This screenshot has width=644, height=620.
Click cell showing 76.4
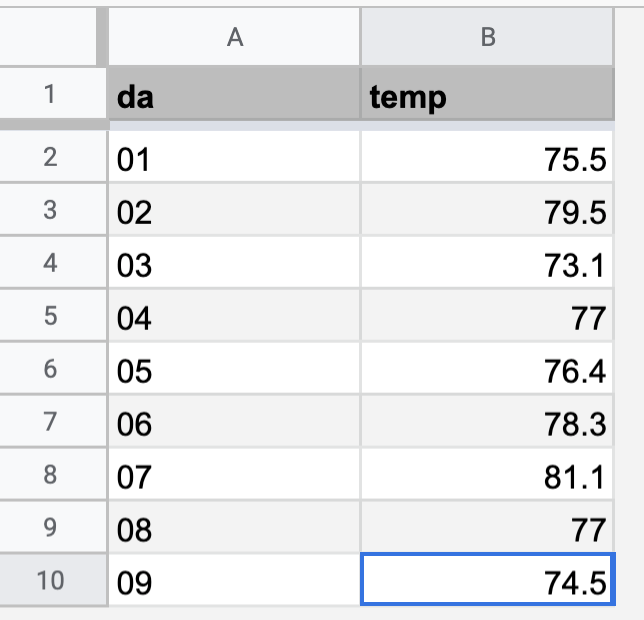coord(487,371)
